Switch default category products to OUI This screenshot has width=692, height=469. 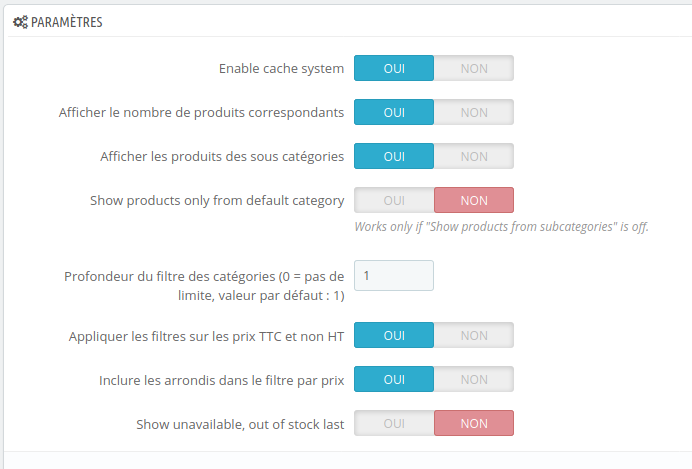(394, 200)
